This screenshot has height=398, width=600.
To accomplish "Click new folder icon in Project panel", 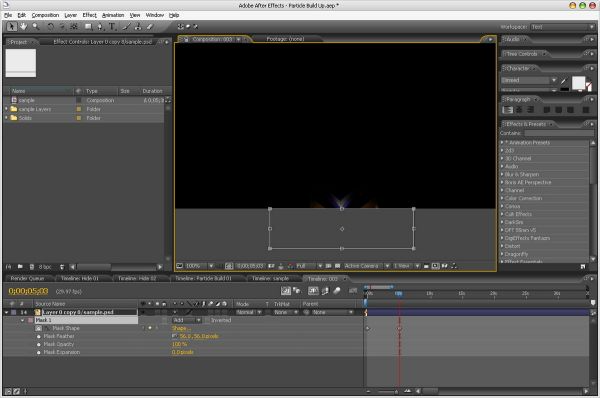I will click(x=20, y=267).
